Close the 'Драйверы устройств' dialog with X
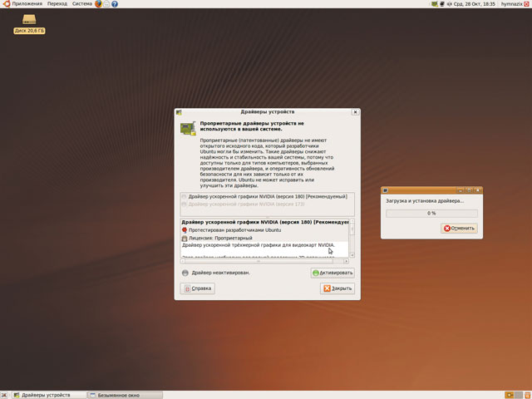The image size is (532, 399). click(355, 112)
